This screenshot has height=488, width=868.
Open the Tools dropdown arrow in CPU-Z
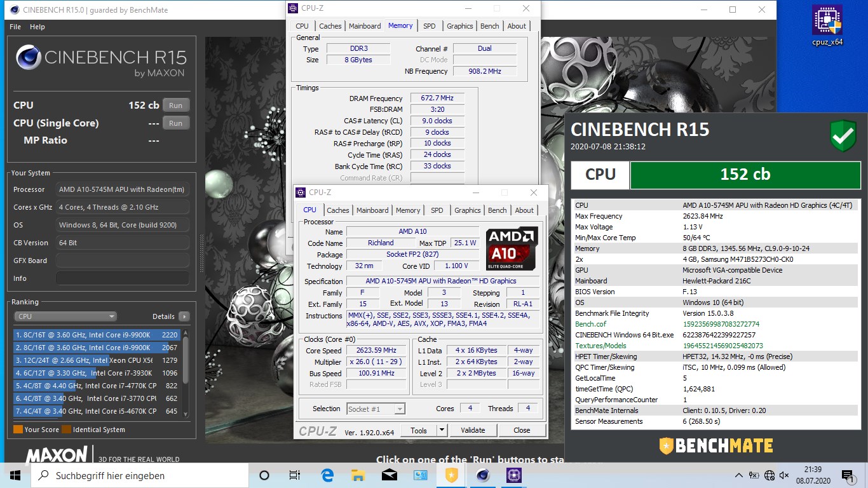click(x=442, y=430)
